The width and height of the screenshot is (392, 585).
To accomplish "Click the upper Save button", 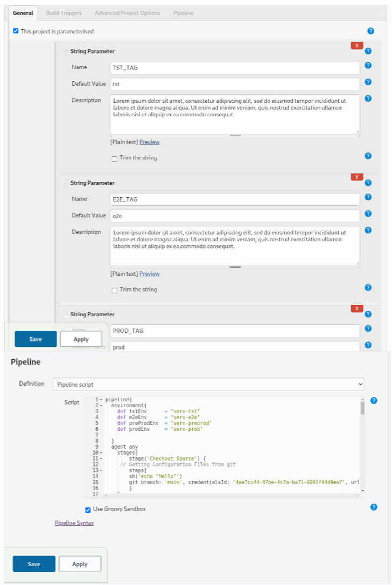I will click(x=36, y=339).
